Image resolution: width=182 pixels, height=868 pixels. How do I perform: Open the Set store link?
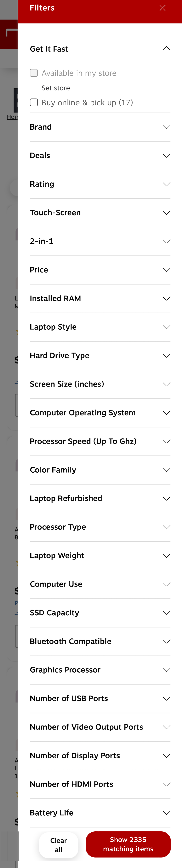pyautogui.click(x=56, y=88)
